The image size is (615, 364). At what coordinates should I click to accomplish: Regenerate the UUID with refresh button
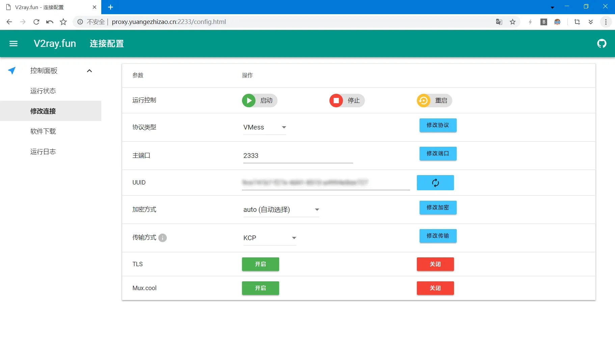pyautogui.click(x=435, y=183)
